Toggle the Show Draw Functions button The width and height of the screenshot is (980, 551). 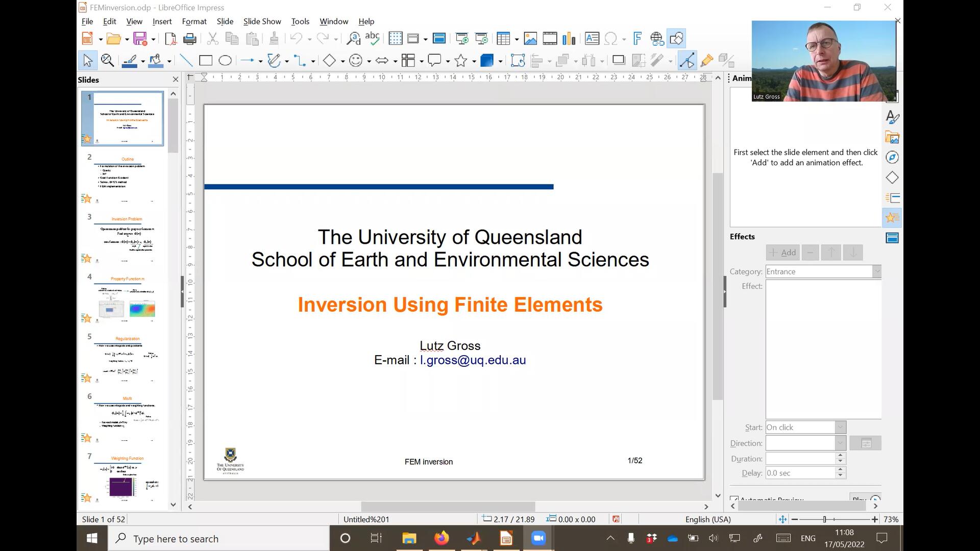(x=677, y=39)
